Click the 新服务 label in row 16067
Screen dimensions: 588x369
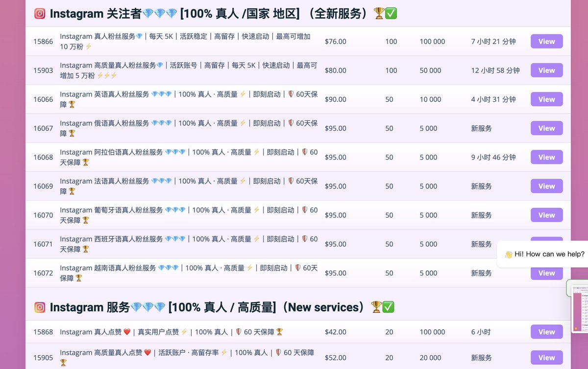pyautogui.click(x=481, y=128)
